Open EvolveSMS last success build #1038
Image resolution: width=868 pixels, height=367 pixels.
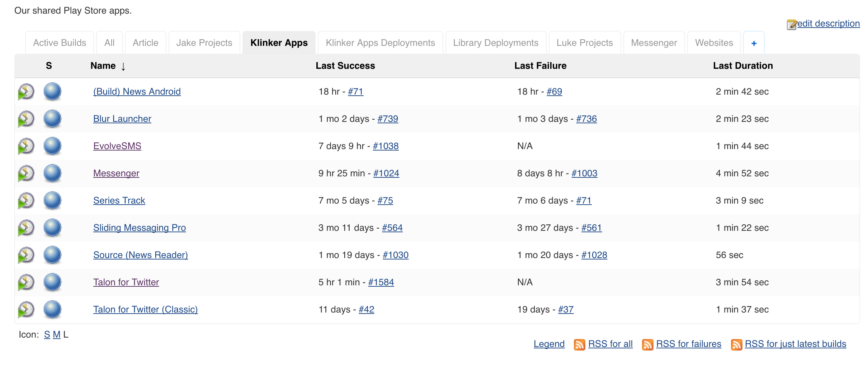click(386, 146)
